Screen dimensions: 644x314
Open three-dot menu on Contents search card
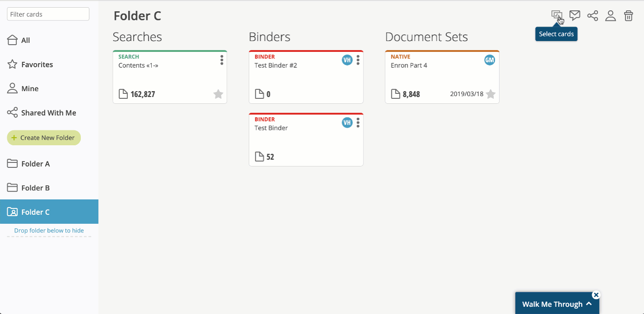(222, 60)
